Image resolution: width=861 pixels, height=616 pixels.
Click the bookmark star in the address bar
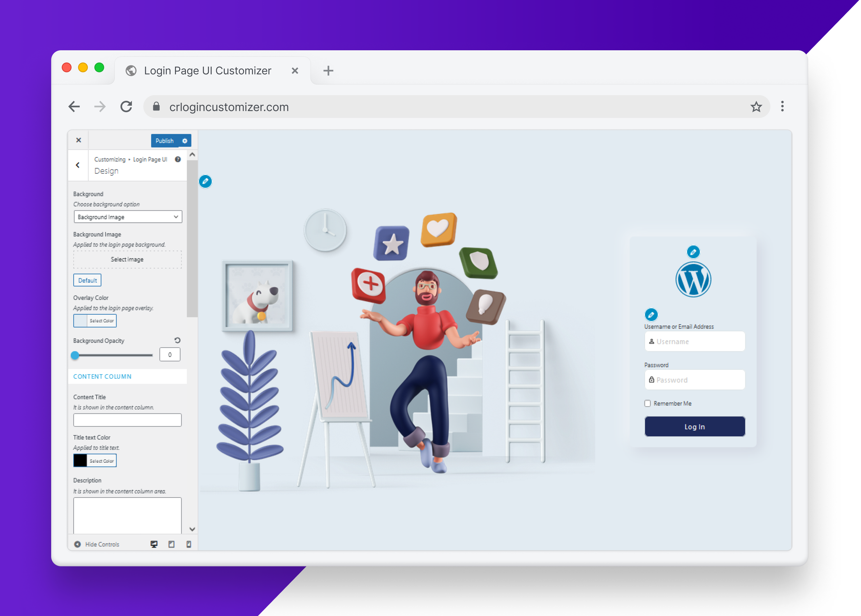pyautogui.click(x=757, y=107)
